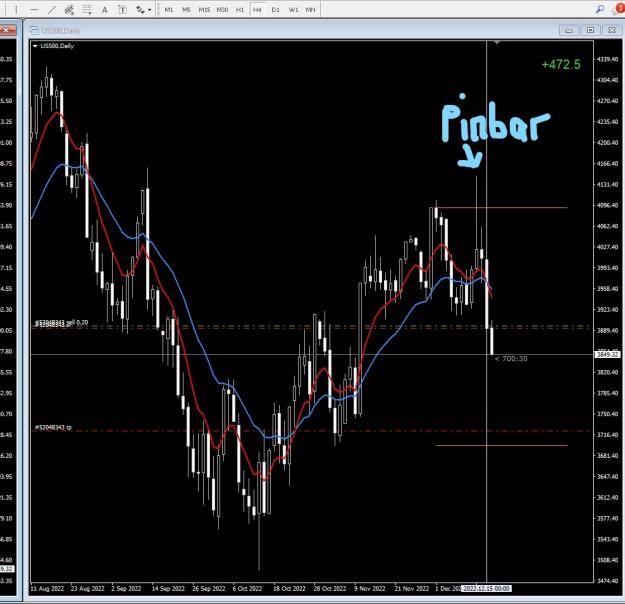Screen dimensions: 625x604
Task: Click the 4339.40 price axis value
Action: point(607,59)
